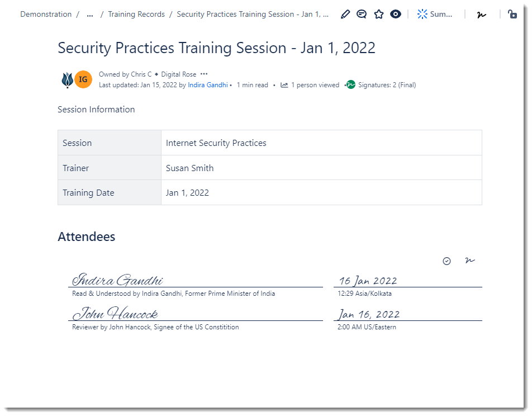Star this page as favorite

(379, 15)
